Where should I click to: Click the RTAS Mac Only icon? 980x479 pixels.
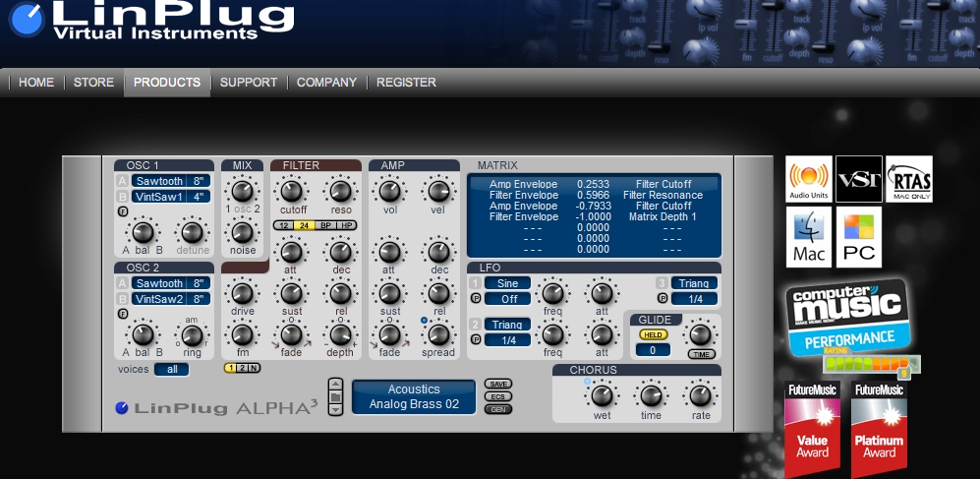(x=908, y=179)
